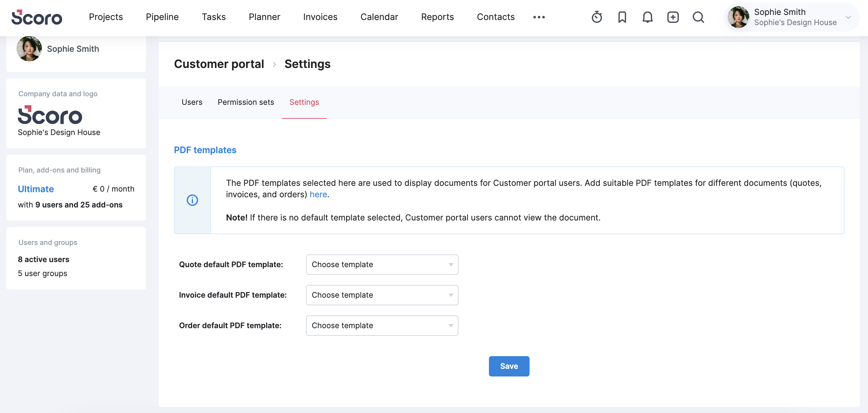The image size is (868, 413).
Task: Click the quick add plus icon
Action: click(673, 17)
